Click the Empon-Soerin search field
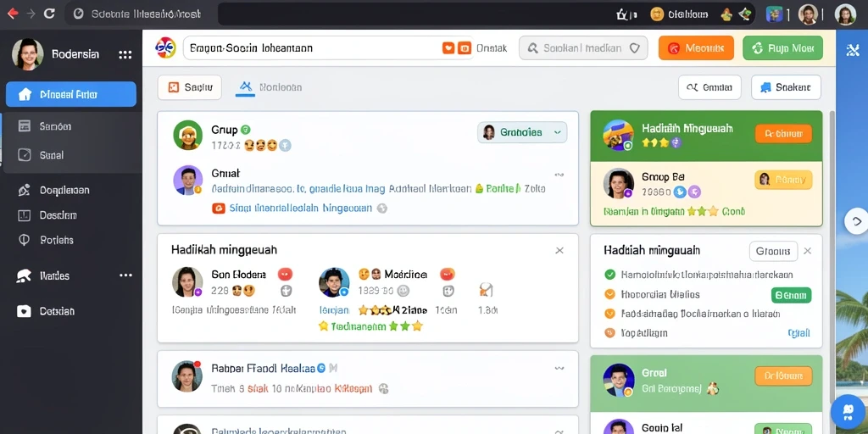868x434 pixels. coord(330,48)
